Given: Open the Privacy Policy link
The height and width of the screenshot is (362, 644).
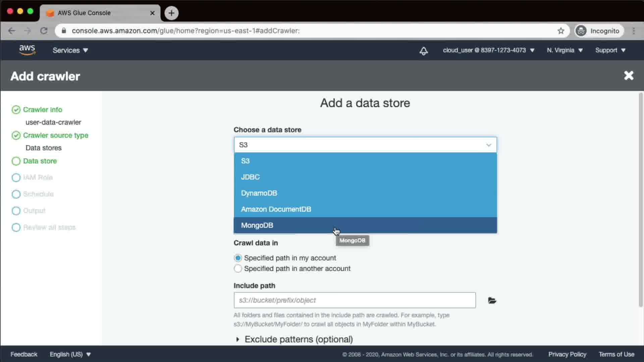Looking at the screenshot, I should [567, 354].
